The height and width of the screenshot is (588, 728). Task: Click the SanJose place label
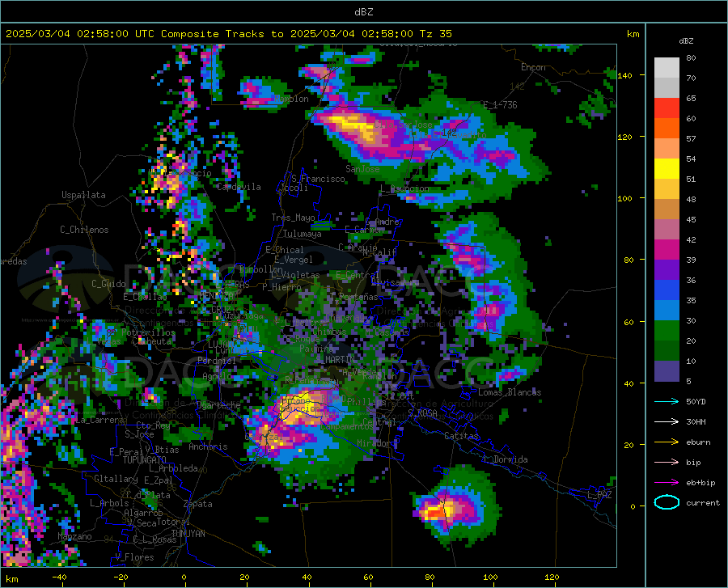[362, 169]
